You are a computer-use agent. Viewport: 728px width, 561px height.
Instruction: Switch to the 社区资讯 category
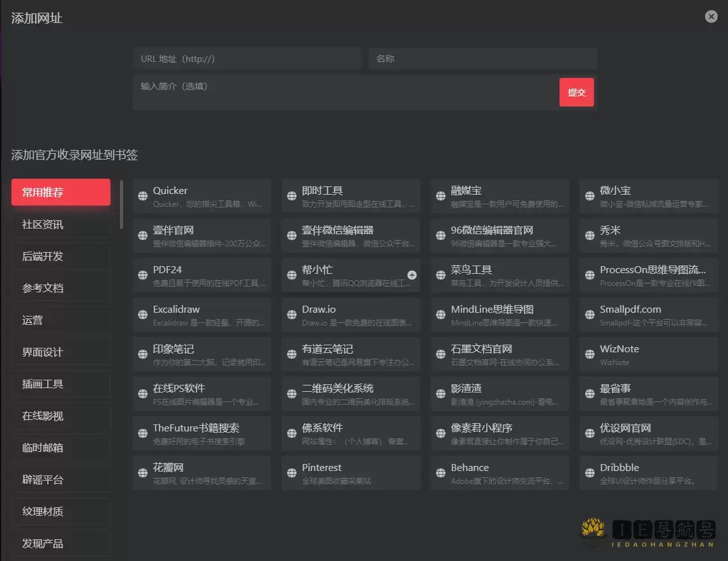coord(61,224)
